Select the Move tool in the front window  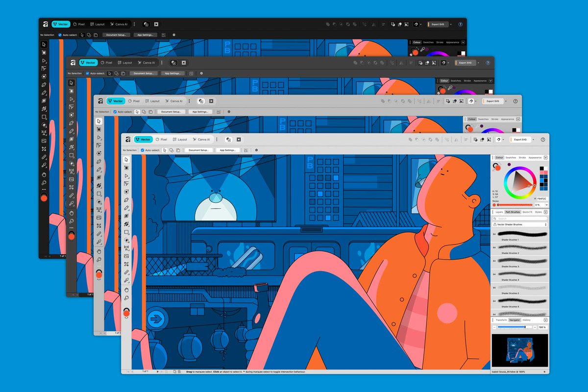(x=126, y=159)
